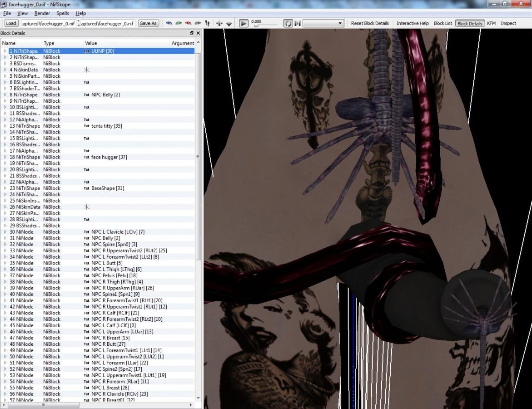Toggle the Inspect panel
532x409 pixels.
pyautogui.click(x=508, y=24)
